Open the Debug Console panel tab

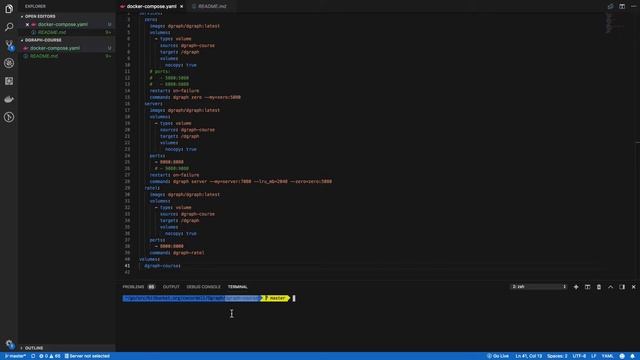point(203,287)
